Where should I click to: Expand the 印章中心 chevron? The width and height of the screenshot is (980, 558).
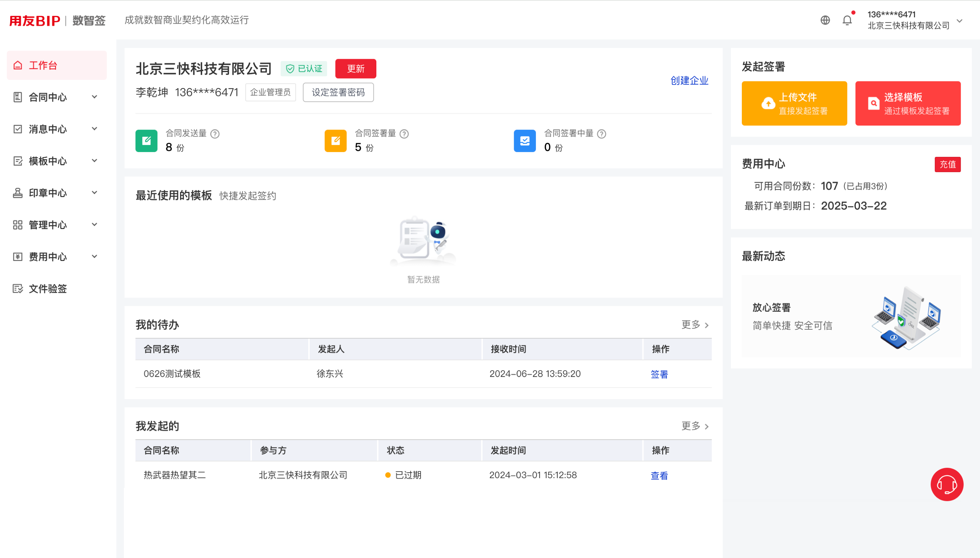94,192
